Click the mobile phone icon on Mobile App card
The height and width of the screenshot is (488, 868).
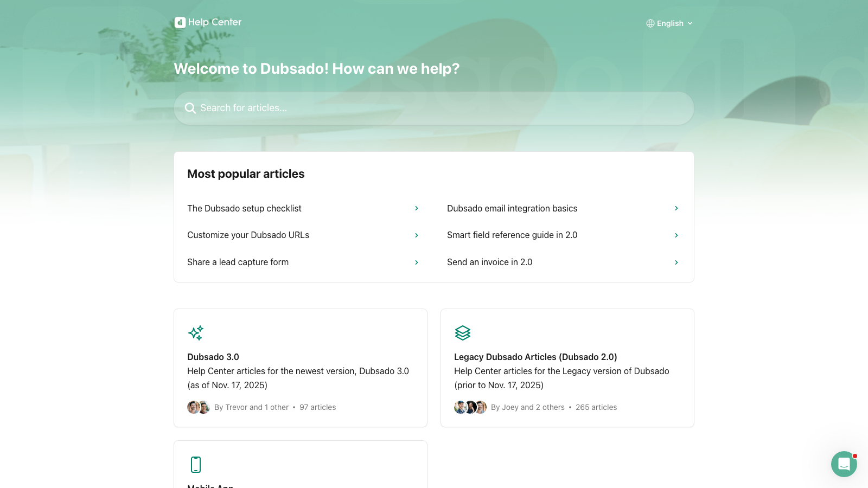pyautogui.click(x=196, y=465)
